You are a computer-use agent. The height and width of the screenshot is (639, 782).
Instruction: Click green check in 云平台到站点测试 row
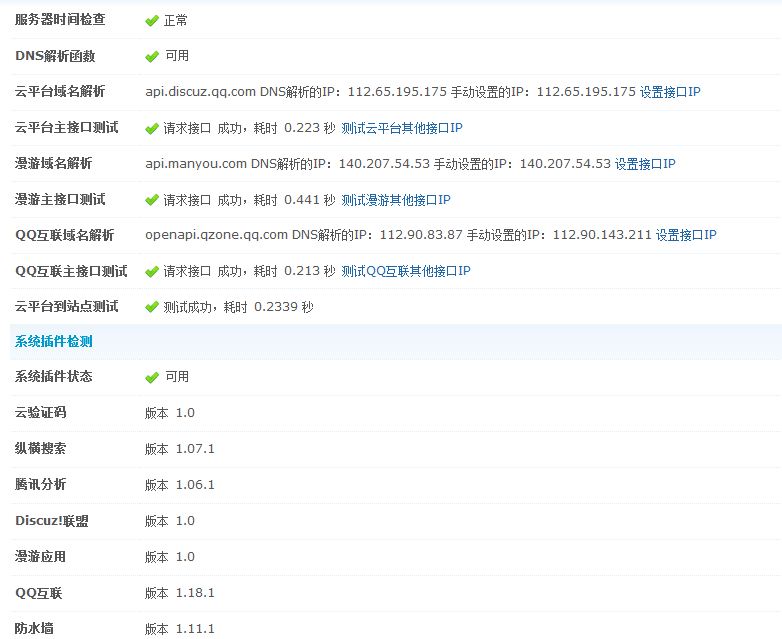pos(152,307)
